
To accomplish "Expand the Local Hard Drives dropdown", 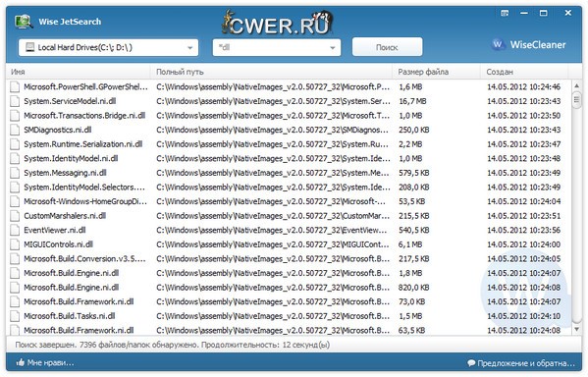I will point(189,48).
